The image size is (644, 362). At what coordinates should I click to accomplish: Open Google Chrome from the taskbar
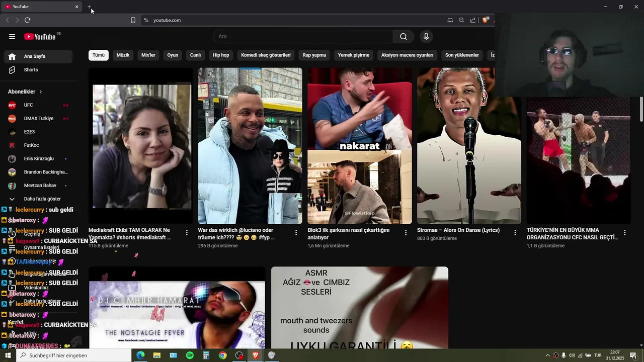click(x=222, y=355)
